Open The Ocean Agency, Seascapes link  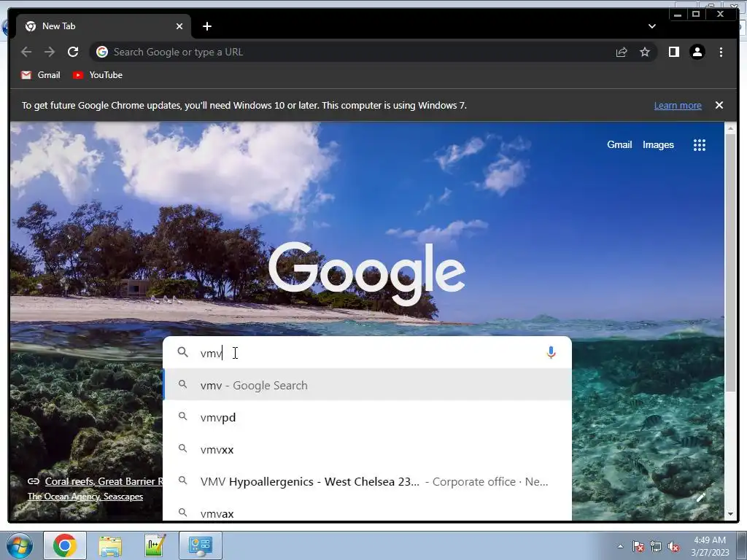click(x=85, y=497)
